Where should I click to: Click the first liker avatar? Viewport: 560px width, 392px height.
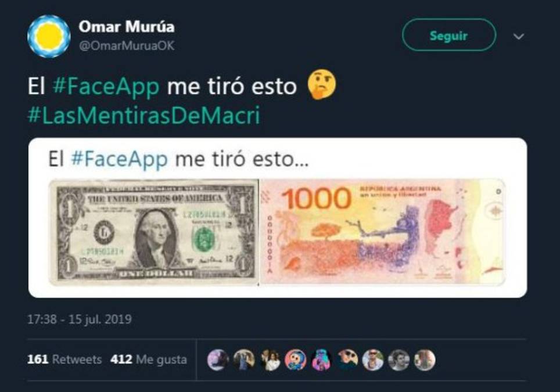[x=218, y=359]
